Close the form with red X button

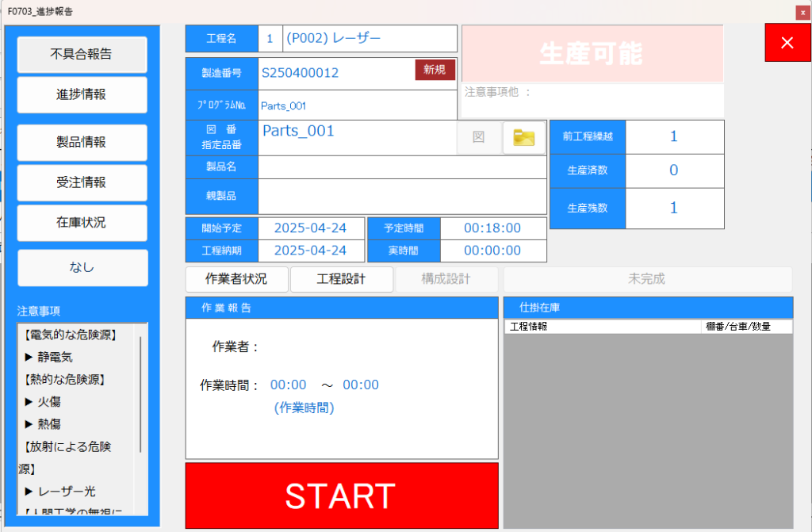click(787, 43)
